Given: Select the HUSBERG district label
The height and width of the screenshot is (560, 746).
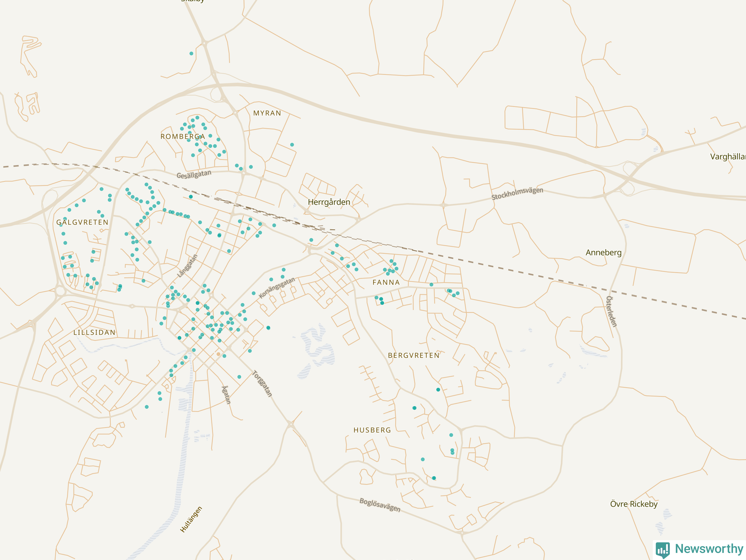Looking at the screenshot, I should [372, 430].
